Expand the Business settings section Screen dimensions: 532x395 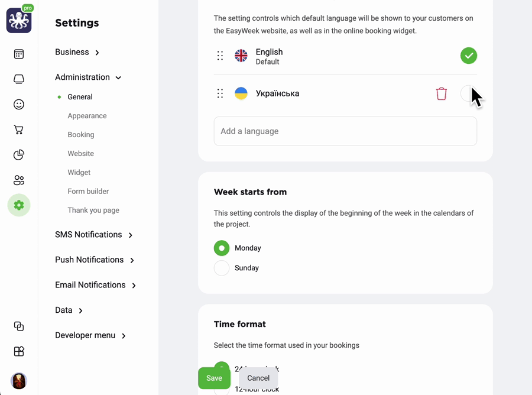[x=77, y=52]
